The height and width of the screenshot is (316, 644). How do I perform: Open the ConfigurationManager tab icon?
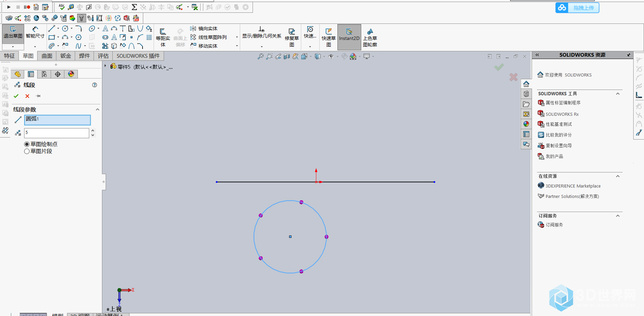[x=44, y=74]
